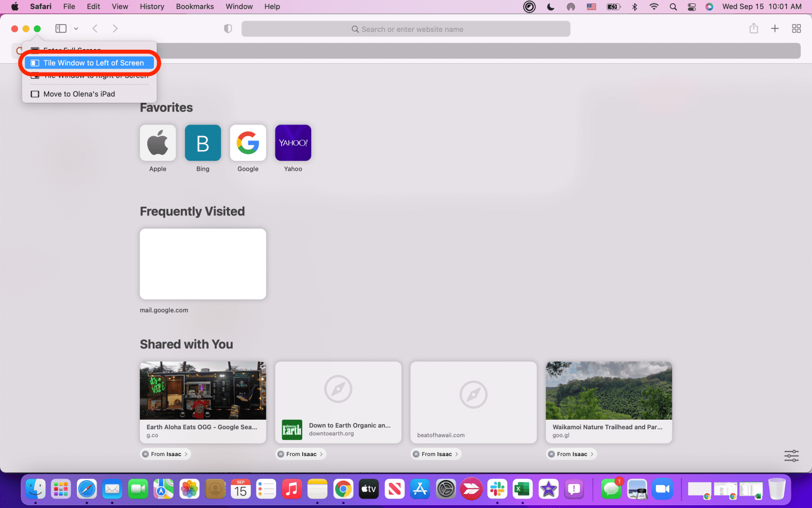
Task: Open the Down to Earth Organic link
Action: pyautogui.click(x=338, y=402)
